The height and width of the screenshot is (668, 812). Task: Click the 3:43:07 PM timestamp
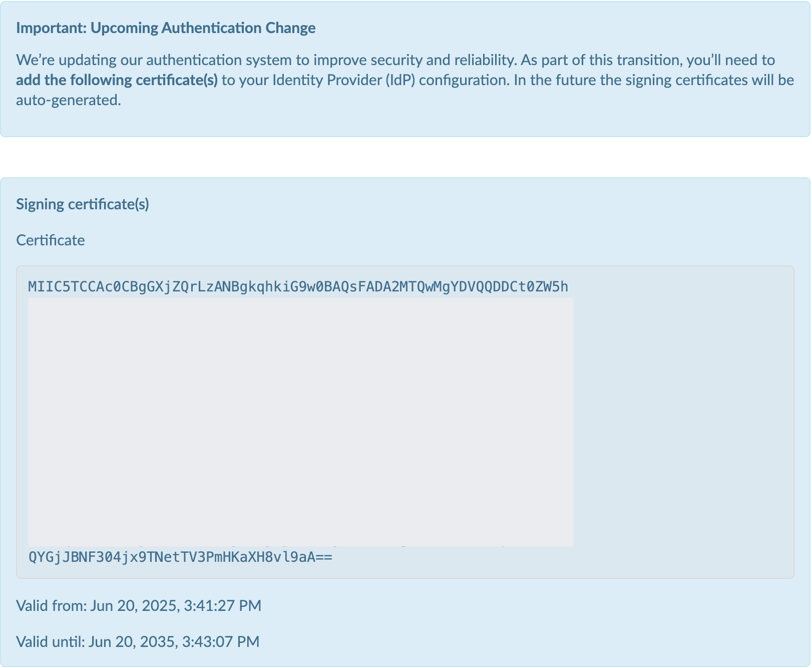[221, 642]
